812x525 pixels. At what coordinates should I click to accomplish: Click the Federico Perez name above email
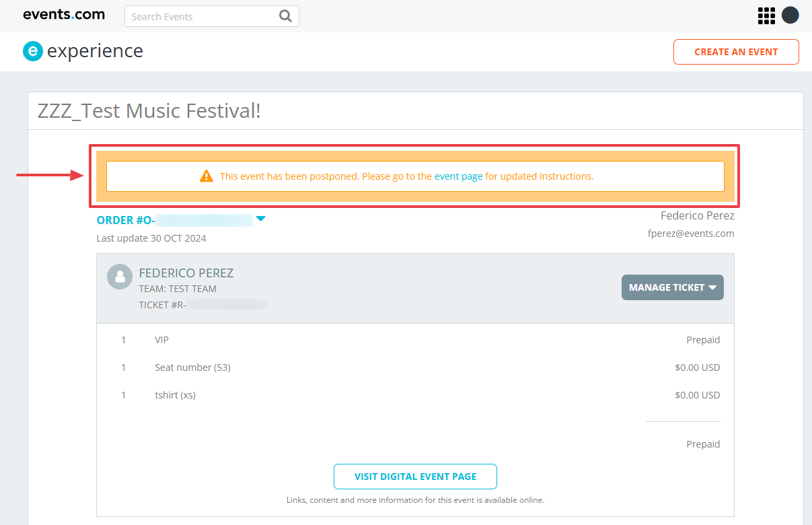pos(698,216)
